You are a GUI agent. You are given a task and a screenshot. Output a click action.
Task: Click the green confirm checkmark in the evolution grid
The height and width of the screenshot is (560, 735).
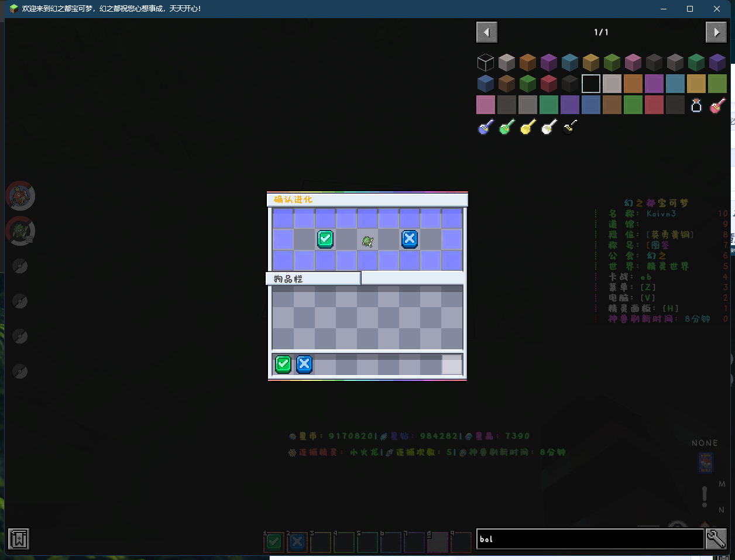325,239
